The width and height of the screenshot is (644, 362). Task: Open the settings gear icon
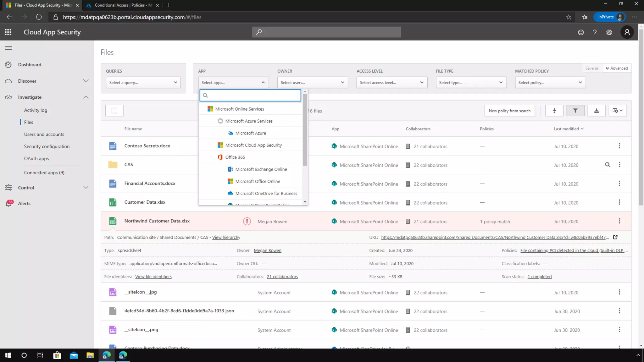pyautogui.click(x=609, y=32)
